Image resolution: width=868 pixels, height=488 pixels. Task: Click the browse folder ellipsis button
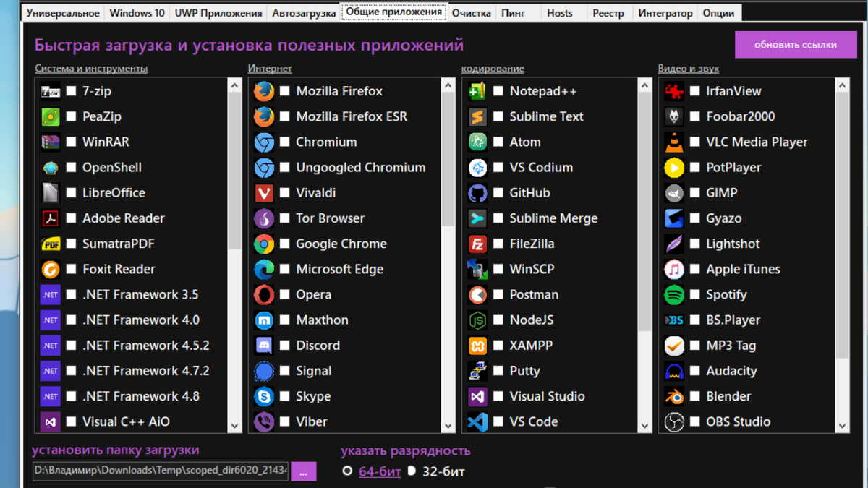coord(303,471)
